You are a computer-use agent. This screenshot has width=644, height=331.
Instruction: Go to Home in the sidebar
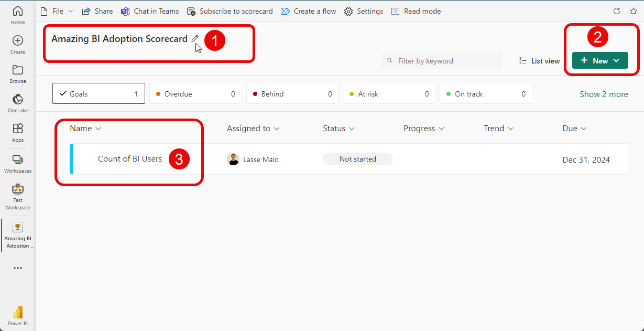pyautogui.click(x=18, y=15)
